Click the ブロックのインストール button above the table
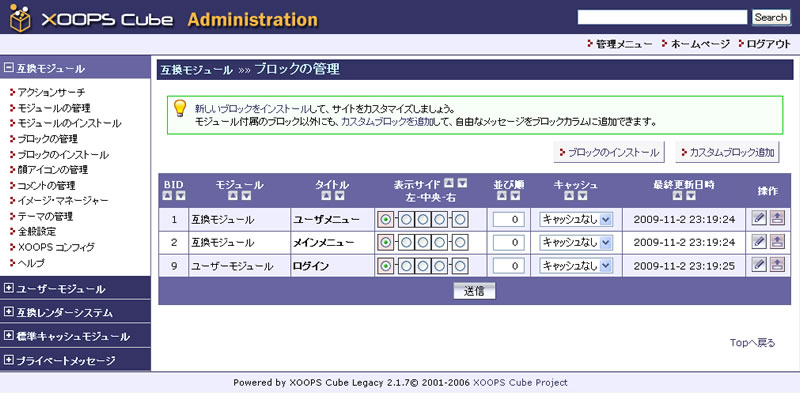Viewport: 800px width, 400px height. click(609, 153)
